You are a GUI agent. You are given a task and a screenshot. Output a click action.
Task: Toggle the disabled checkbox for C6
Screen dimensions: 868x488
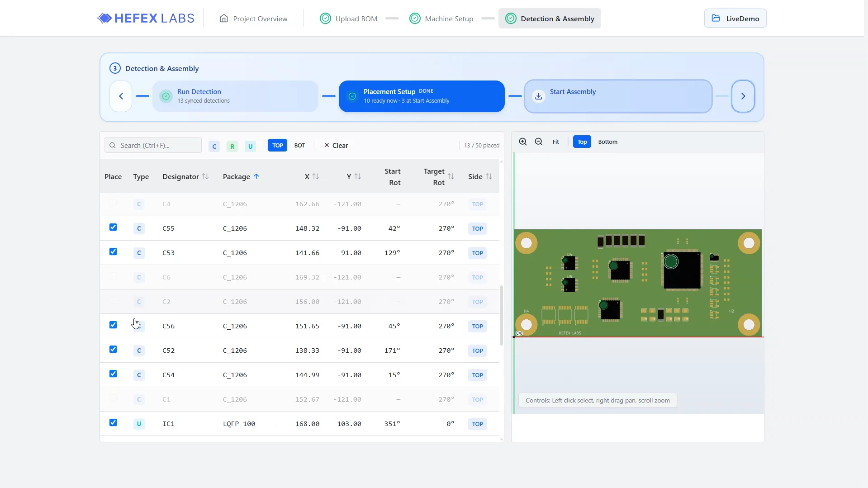click(x=113, y=276)
